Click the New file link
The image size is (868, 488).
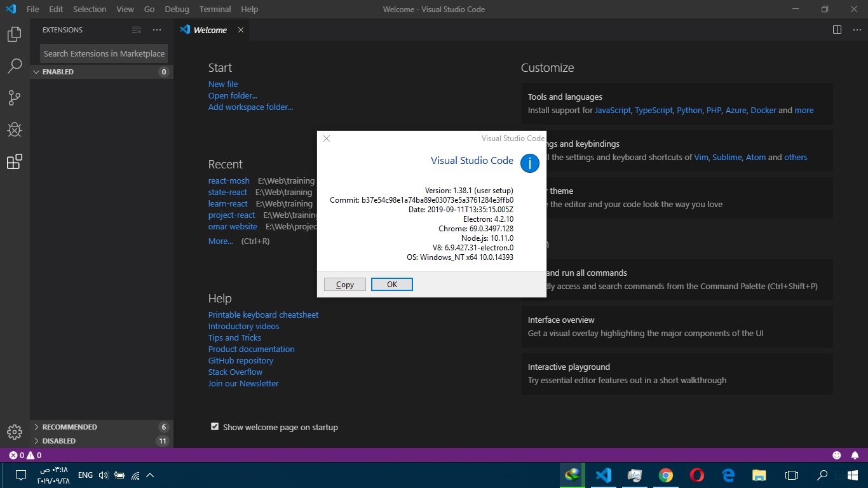point(223,84)
